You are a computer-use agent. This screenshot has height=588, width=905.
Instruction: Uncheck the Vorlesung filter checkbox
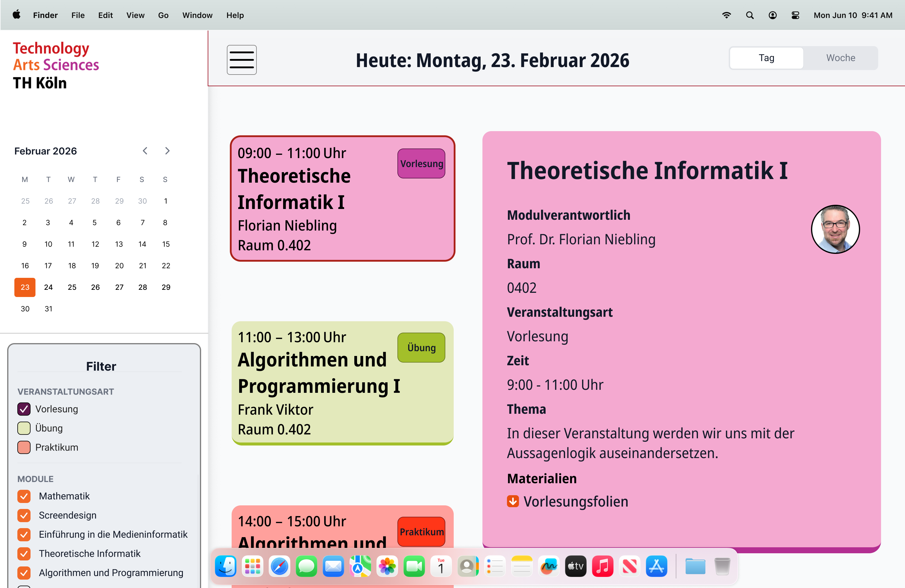pos(24,409)
